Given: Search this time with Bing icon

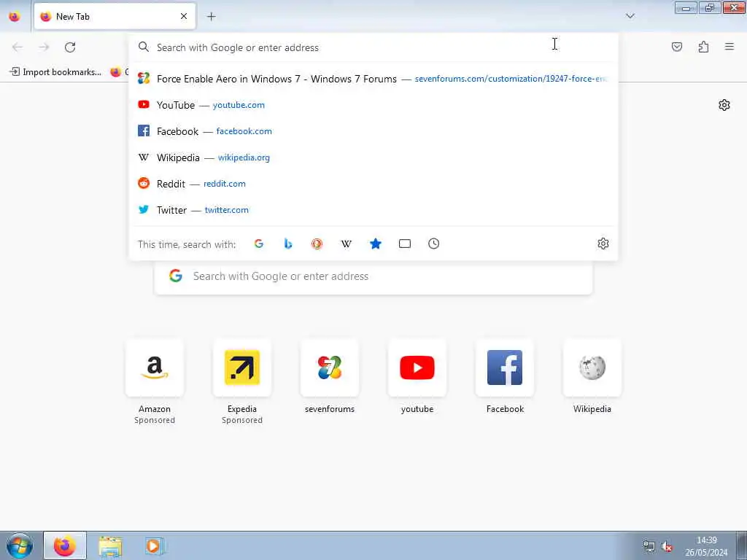Looking at the screenshot, I should click(x=287, y=244).
